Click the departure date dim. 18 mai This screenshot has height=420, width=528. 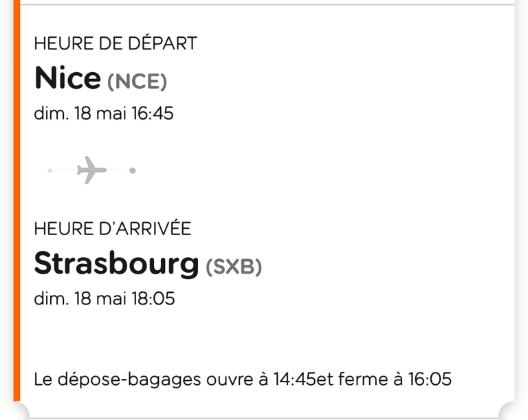pos(80,113)
